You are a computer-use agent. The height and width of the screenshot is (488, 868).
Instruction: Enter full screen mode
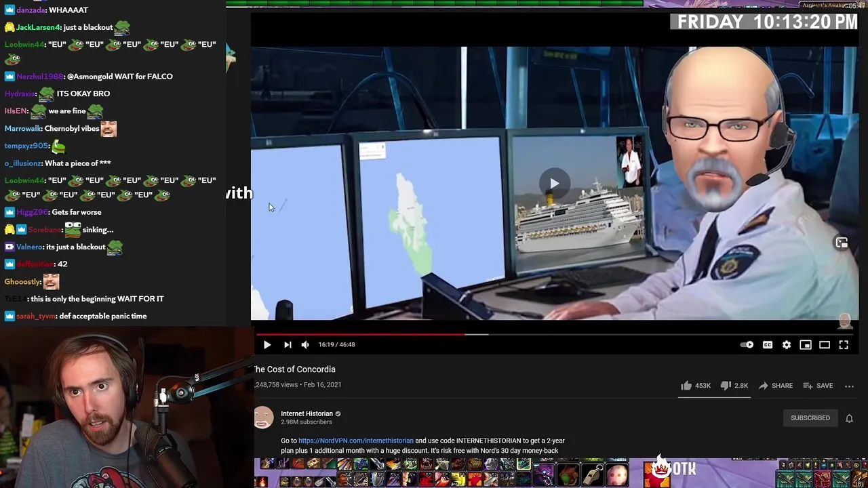pyautogui.click(x=844, y=345)
